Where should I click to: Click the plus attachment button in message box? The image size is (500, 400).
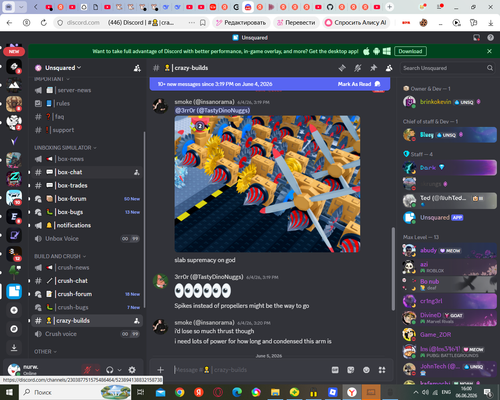coord(160,370)
